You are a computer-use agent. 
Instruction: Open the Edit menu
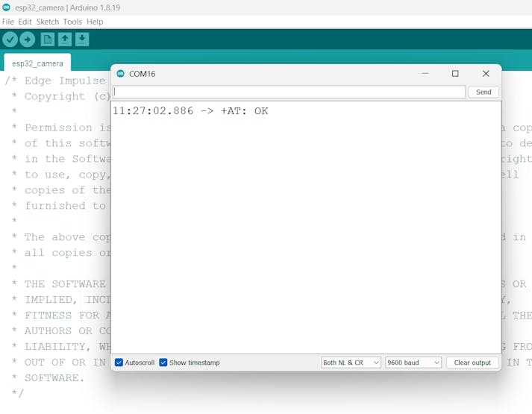click(x=25, y=22)
